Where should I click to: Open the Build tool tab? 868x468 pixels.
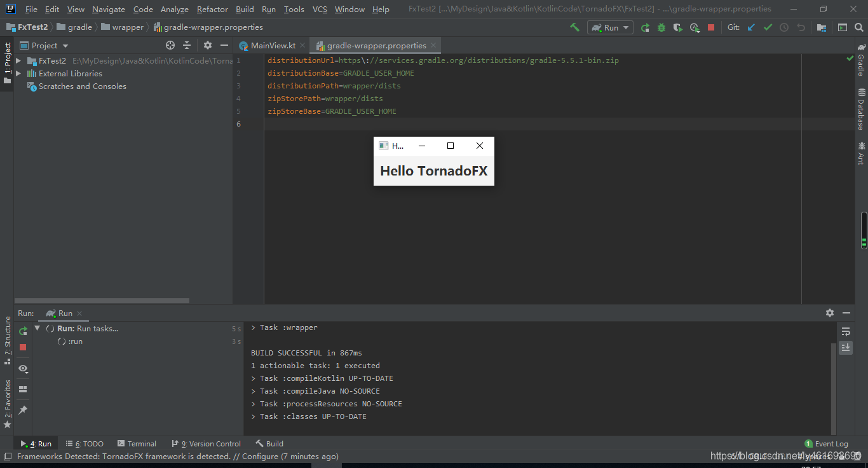click(269, 444)
